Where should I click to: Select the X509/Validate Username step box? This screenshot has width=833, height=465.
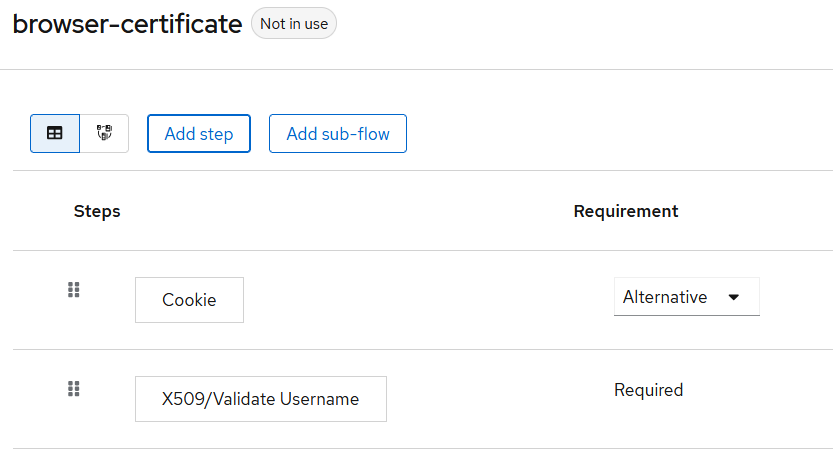(260, 399)
